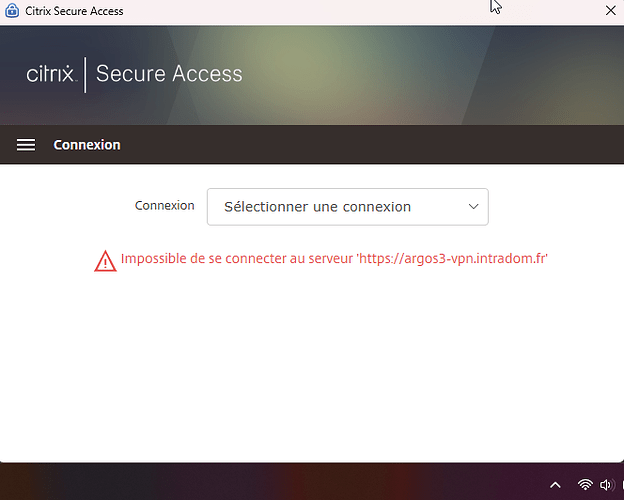This screenshot has width=624, height=500.
Task: Click the citrix logo in banner
Action: pyautogui.click(x=50, y=74)
